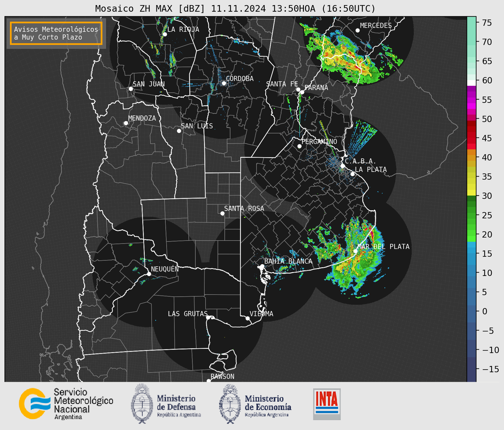Click the Las Grutas city marker

pyautogui.click(x=208, y=318)
